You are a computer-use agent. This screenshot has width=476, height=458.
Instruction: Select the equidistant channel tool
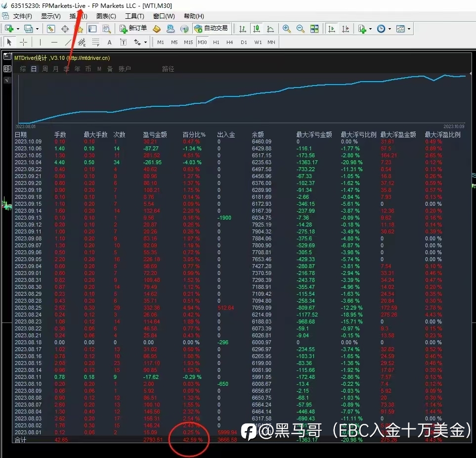(x=82, y=42)
